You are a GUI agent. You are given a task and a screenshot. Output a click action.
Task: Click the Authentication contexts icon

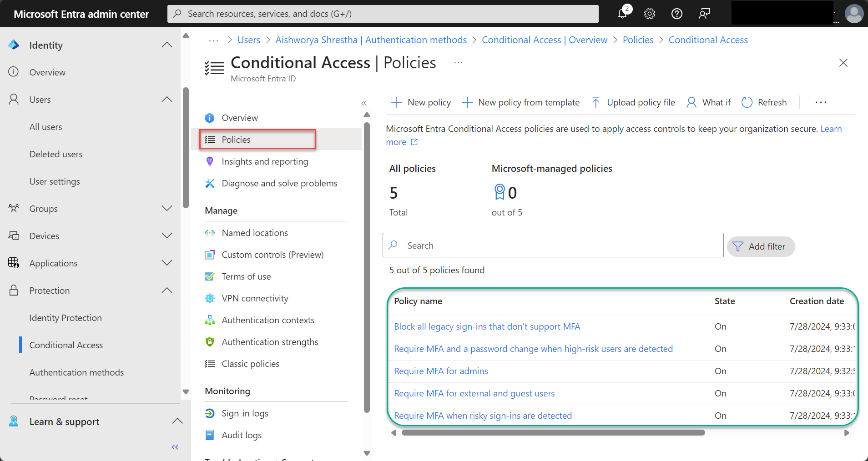click(x=210, y=320)
